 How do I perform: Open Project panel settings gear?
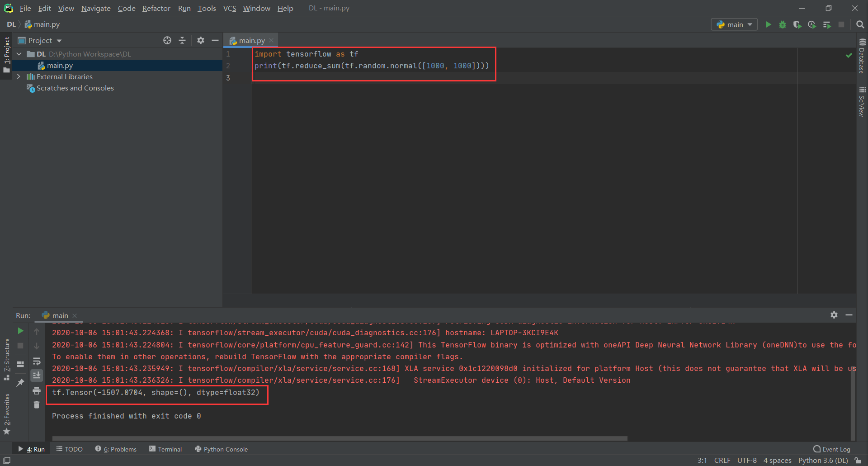click(x=201, y=40)
